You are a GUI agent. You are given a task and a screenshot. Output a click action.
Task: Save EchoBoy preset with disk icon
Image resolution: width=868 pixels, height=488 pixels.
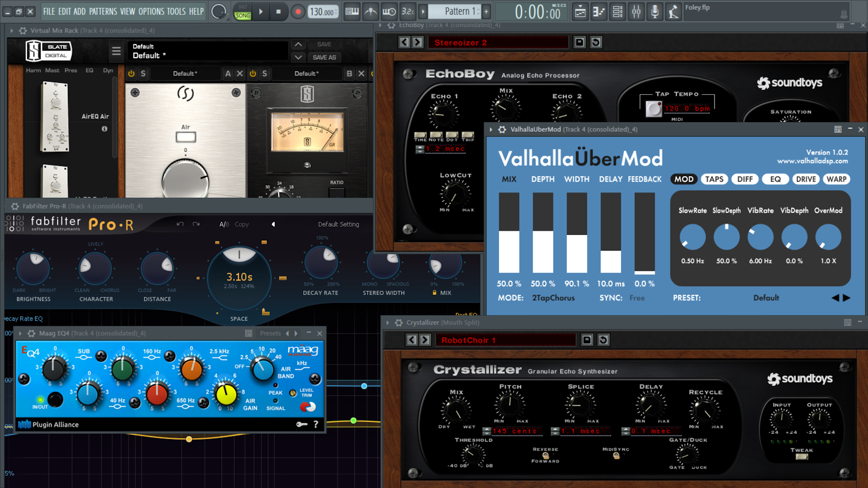(579, 42)
